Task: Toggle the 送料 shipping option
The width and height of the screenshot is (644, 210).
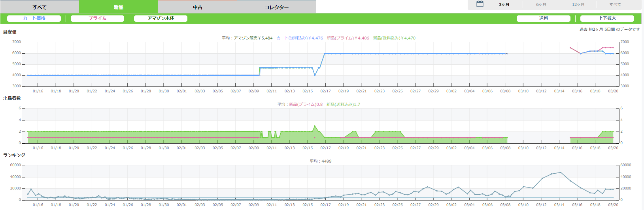Action: click(543, 19)
